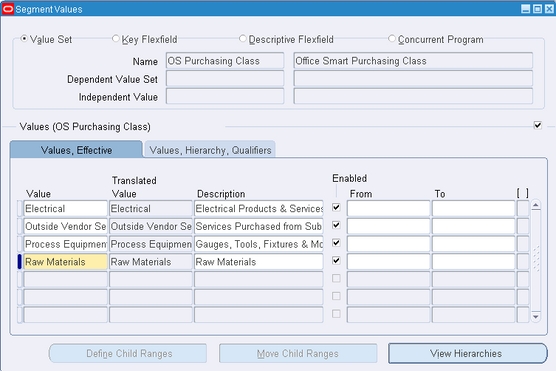Click the Oracle logo icon in title bar
Image resolution: width=556 pixels, height=371 pixels.
8,9
